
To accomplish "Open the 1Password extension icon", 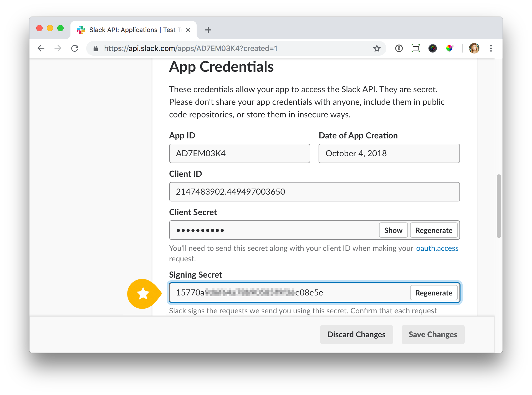I will pyautogui.click(x=399, y=48).
